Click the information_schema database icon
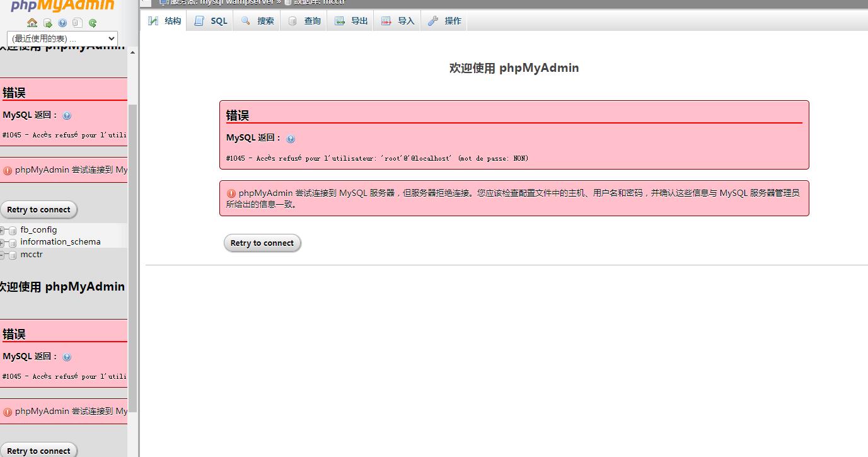868x457 pixels. pos(13,243)
